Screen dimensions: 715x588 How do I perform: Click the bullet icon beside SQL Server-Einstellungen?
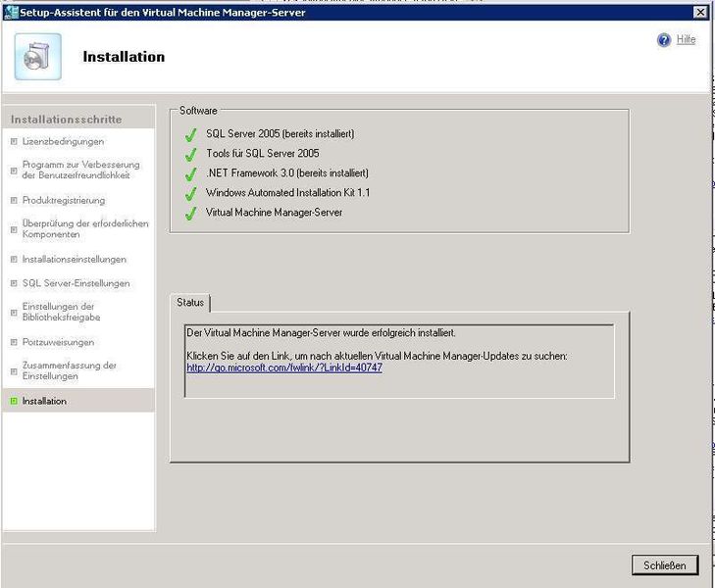(x=14, y=283)
